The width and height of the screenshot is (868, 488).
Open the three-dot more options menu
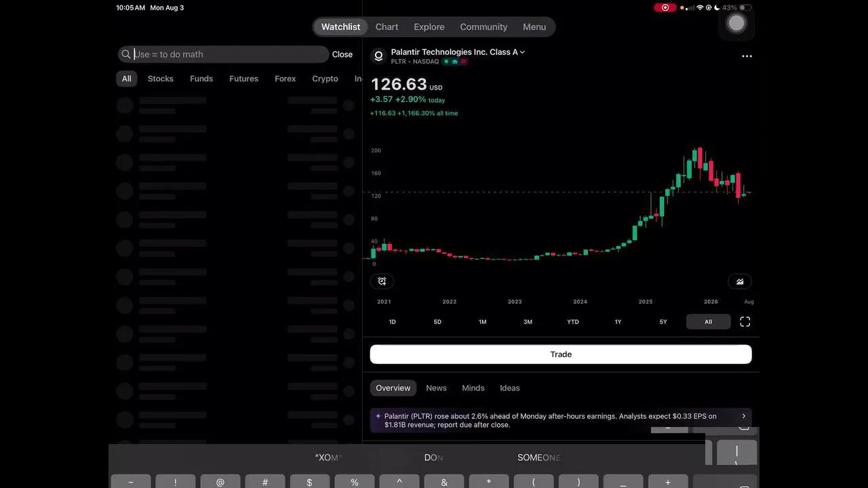747,56
